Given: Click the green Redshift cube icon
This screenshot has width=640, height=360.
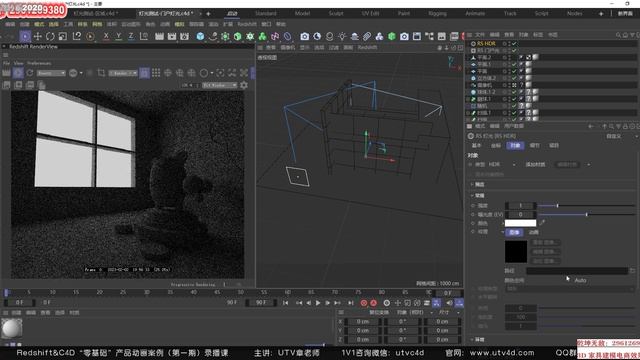Looking at the screenshot, I should (x=392, y=36).
